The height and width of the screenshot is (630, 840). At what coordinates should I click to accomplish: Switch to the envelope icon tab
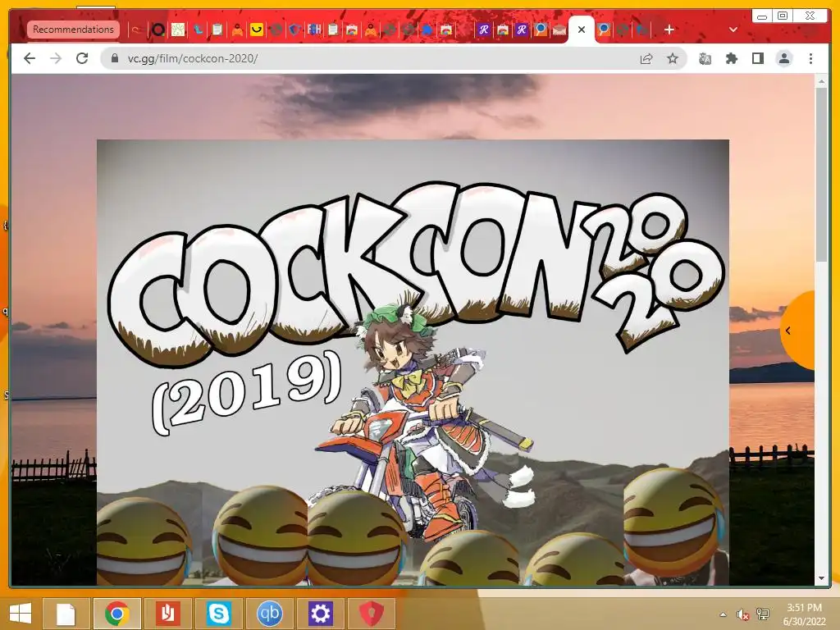coord(559,30)
